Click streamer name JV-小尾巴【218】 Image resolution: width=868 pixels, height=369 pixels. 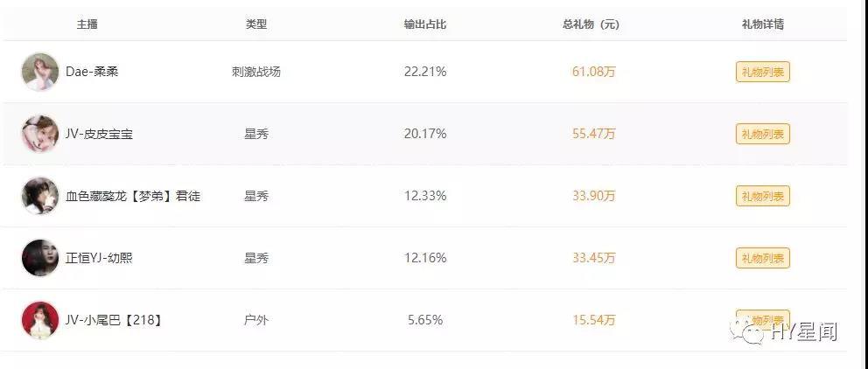coord(114,320)
